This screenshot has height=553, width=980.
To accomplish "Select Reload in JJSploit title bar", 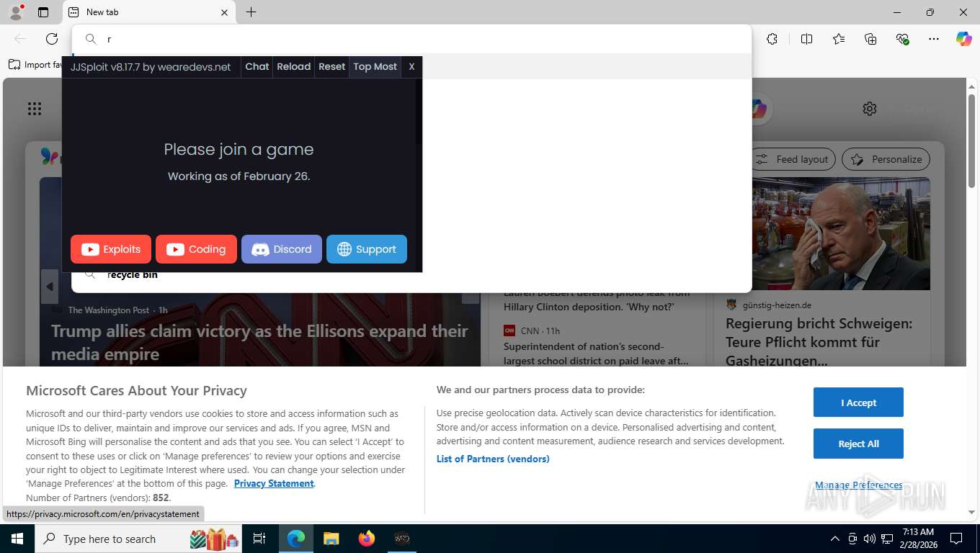I will 294,66.
